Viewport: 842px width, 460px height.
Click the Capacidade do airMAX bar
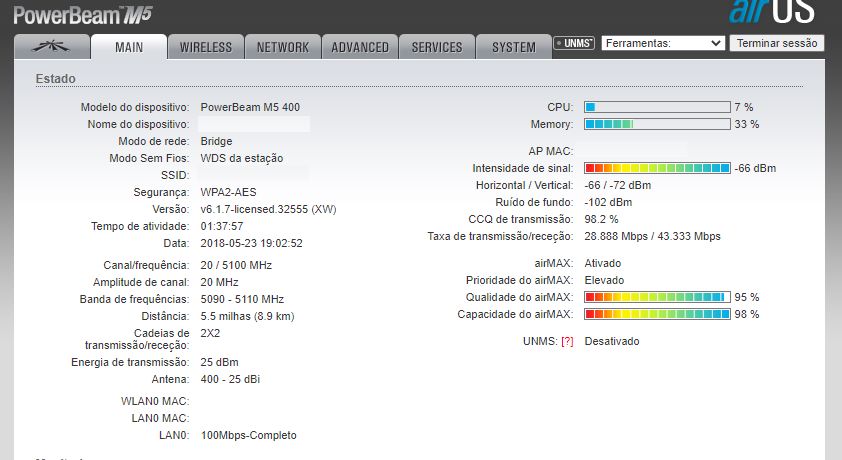coord(657,314)
